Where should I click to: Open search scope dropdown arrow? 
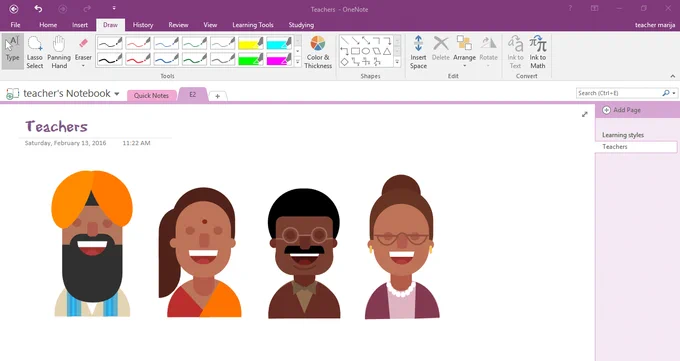pos(673,93)
